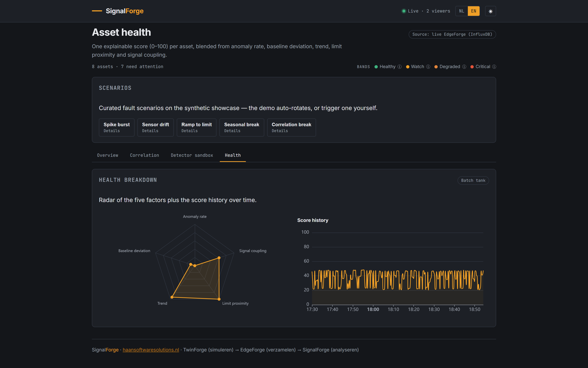Click the green Live status dot
This screenshot has width=588, height=368.
(x=404, y=11)
